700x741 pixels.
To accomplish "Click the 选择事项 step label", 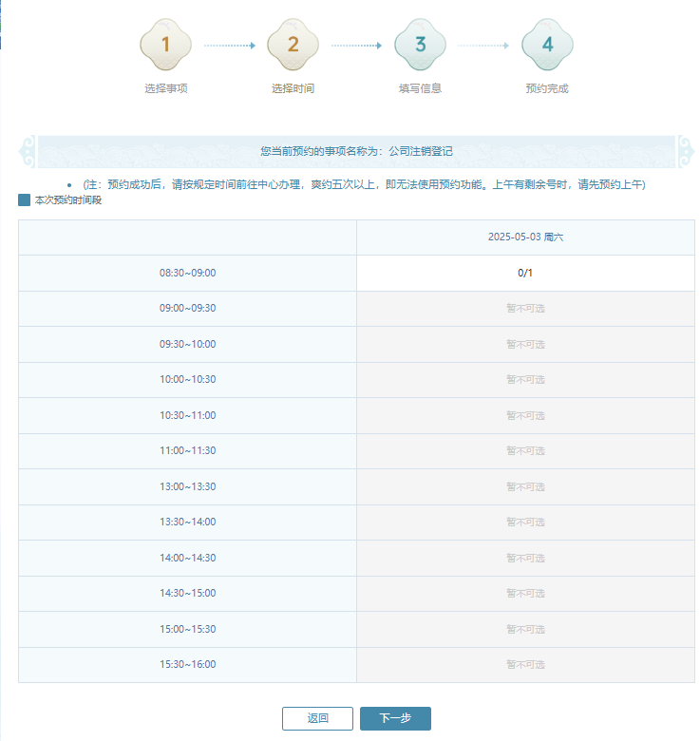I will click(x=166, y=88).
